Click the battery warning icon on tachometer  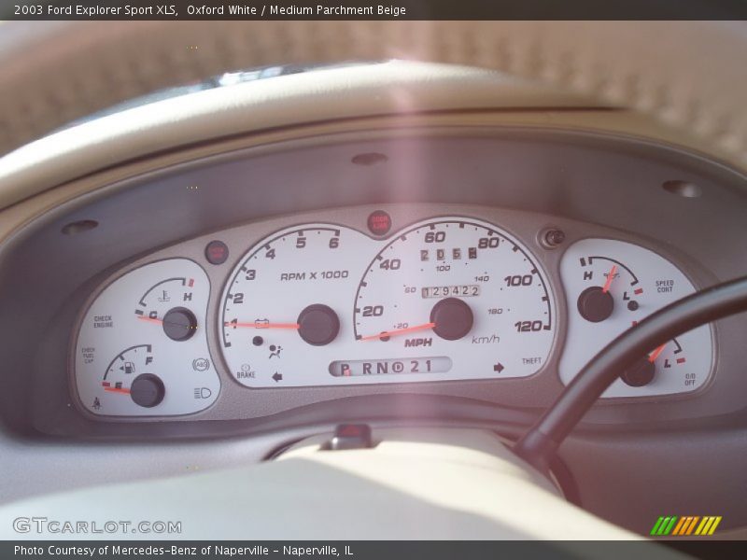tap(262, 323)
